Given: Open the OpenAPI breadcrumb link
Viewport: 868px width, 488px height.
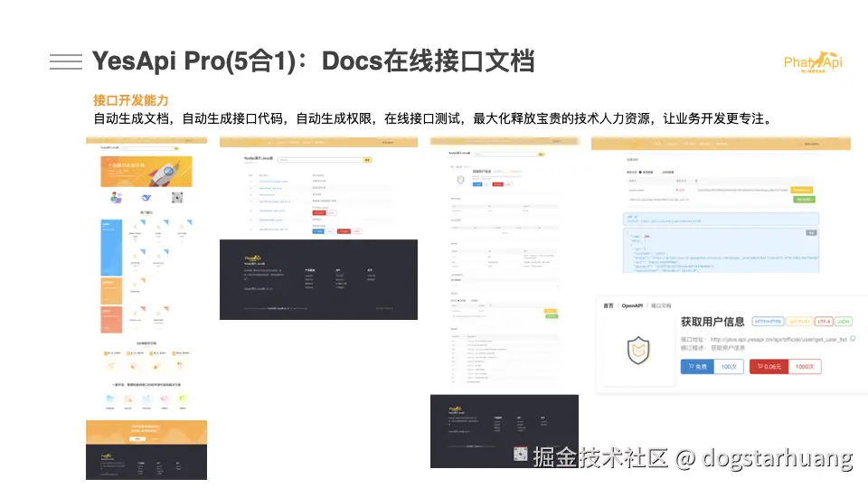Looking at the screenshot, I should pos(632,305).
